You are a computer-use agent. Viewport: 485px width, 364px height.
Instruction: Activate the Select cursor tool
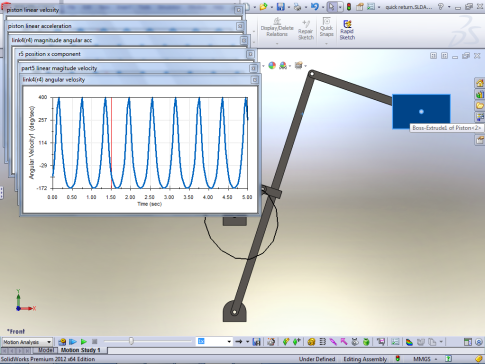click(331, 7)
